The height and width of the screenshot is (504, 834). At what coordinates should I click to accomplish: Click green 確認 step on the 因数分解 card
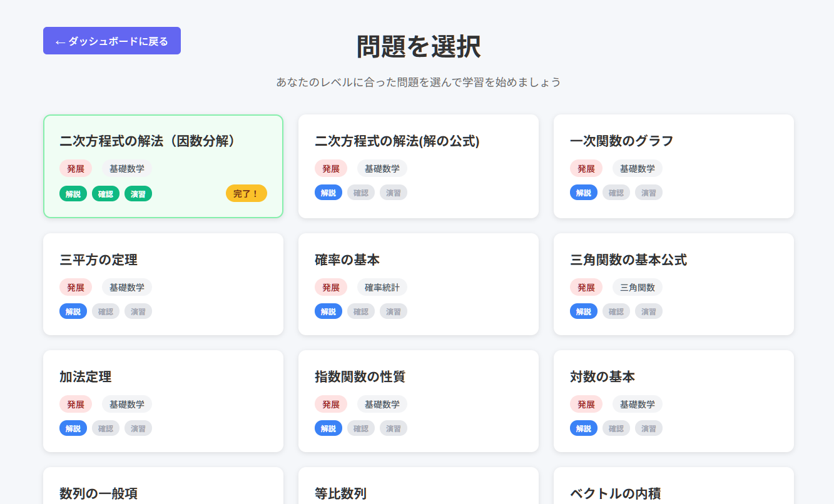coord(106,194)
